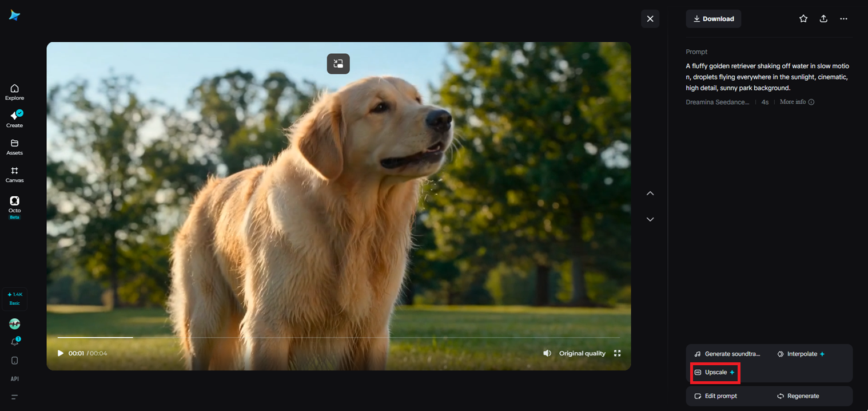The height and width of the screenshot is (411, 868).
Task: Click the Download button
Action: pyautogui.click(x=714, y=19)
